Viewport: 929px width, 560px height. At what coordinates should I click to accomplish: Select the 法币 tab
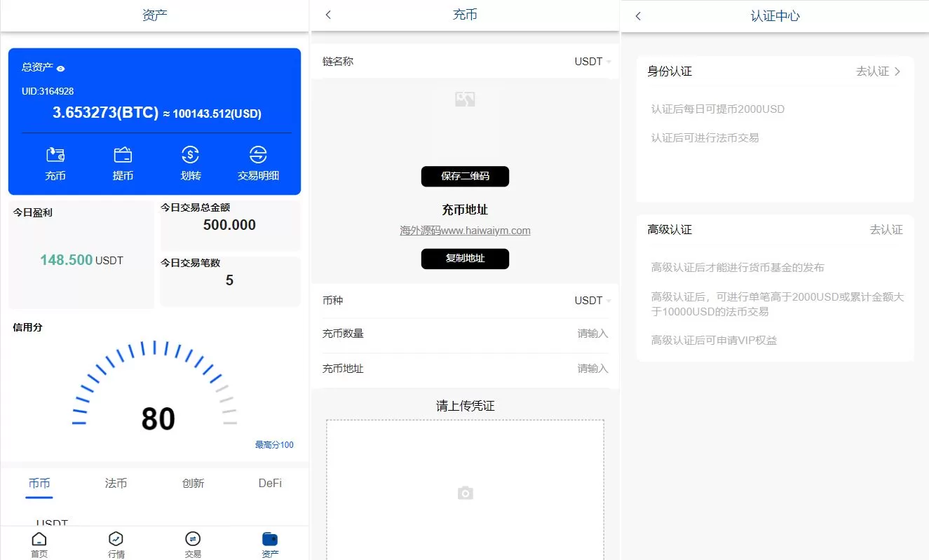point(116,483)
